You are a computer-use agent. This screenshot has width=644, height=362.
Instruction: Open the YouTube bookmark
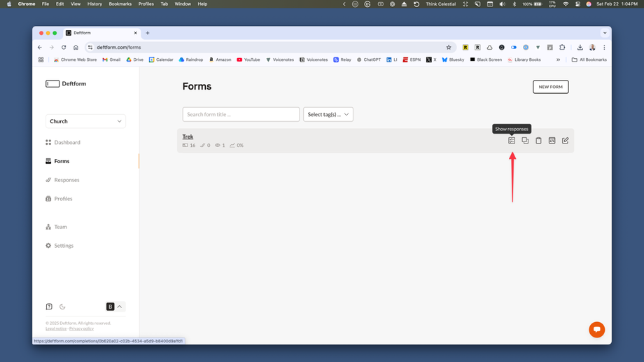(x=248, y=60)
